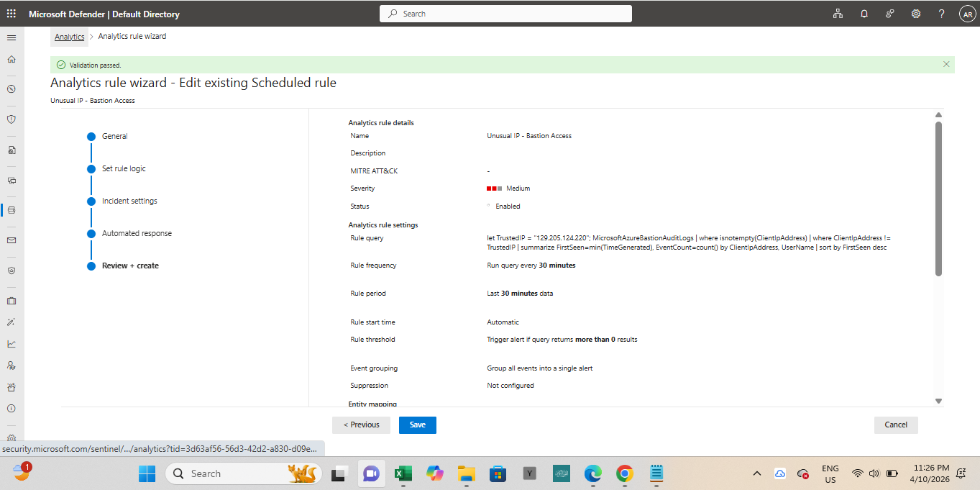Viewport: 980px width, 490px height.
Task: Click the Severity value 'Medium'
Action: pyautogui.click(x=518, y=189)
